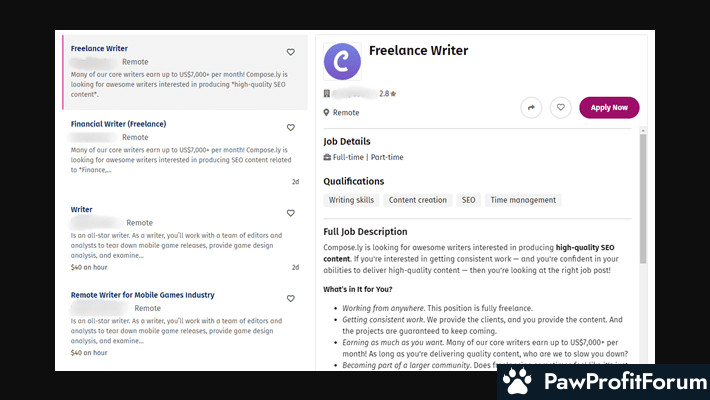
Task: Open the Writer job listing title
Action: tap(82, 209)
